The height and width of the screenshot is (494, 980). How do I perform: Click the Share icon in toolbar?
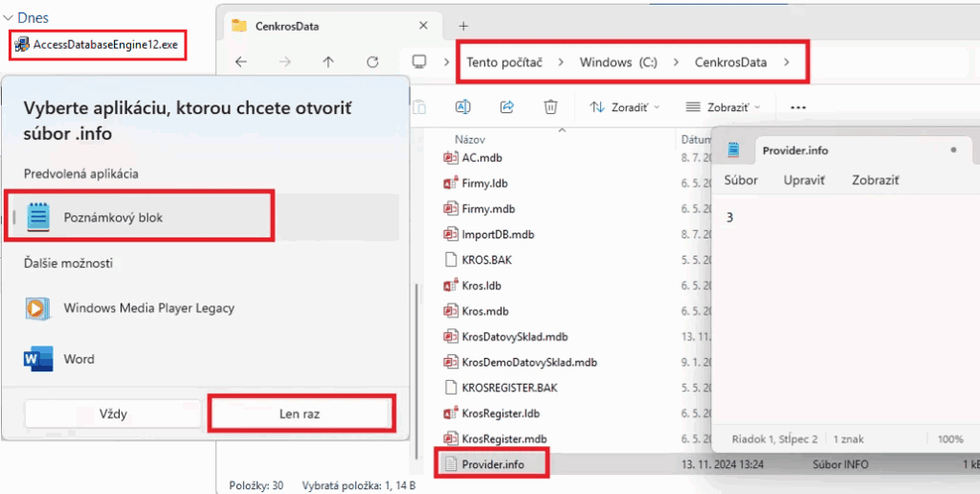[507, 106]
